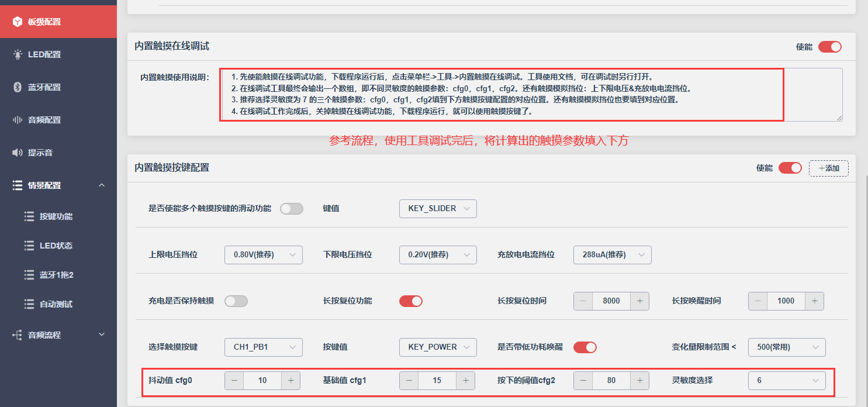868x407 pixels.
Task: Open the 下限电压挡位 dropdown
Action: 438,255
